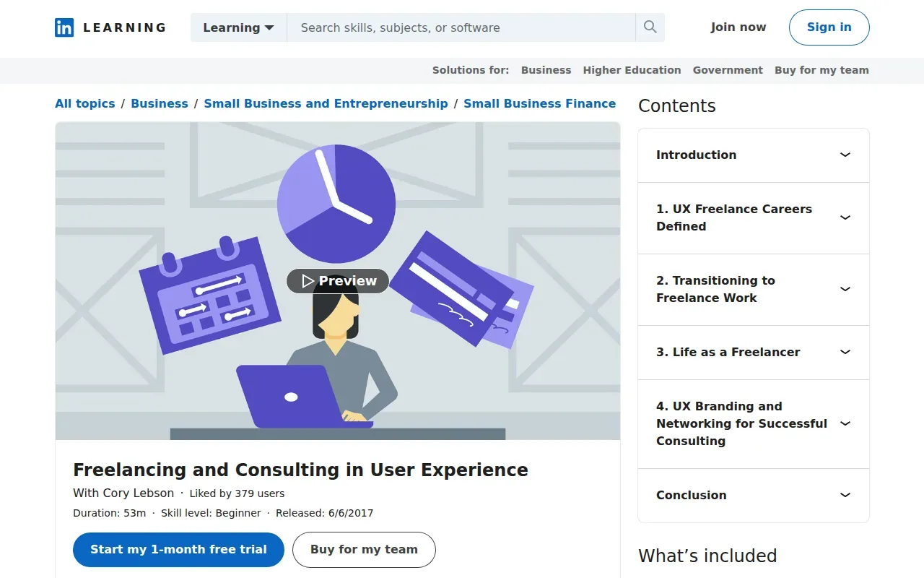Click 'Liked by 379 users' text

(237, 493)
